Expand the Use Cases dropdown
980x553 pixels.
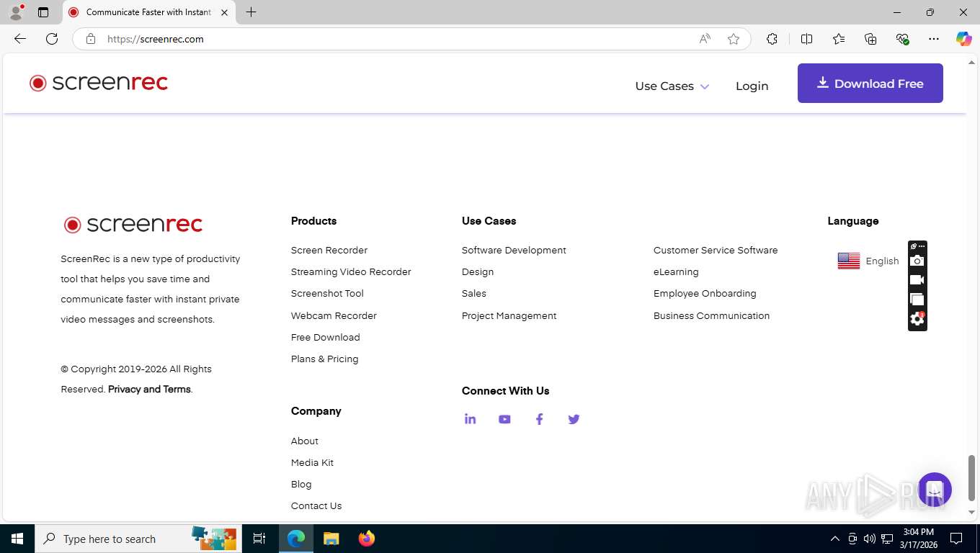[672, 86]
